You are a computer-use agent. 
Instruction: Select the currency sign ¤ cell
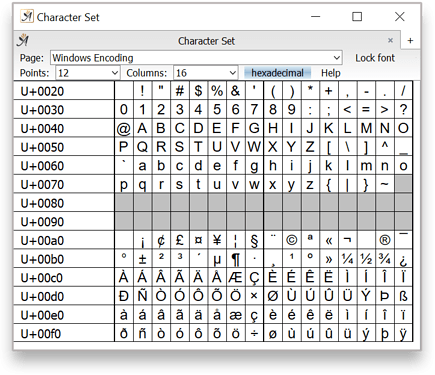click(198, 240)
